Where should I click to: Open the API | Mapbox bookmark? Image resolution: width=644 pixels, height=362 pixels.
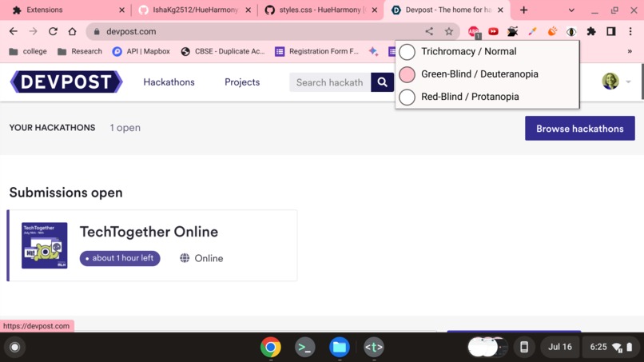click(141, 51)
